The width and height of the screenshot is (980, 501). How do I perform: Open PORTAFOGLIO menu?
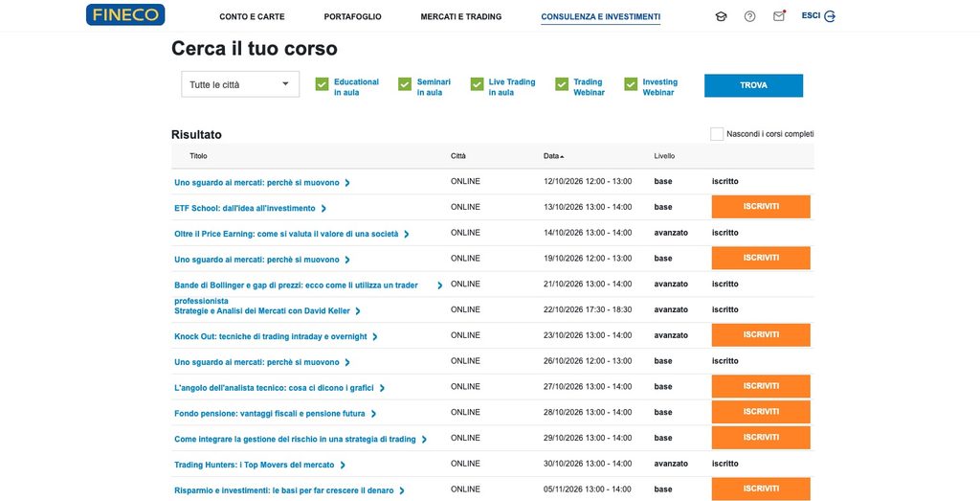[x=352, y=17]
